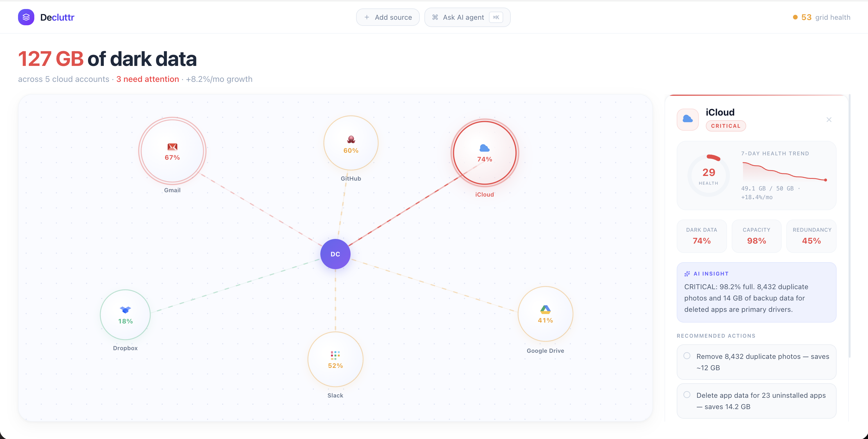The image size is (868, 439).
Task: Click the Decluttr logo icon
Action: pyautogui.click(x=26, y=17)
